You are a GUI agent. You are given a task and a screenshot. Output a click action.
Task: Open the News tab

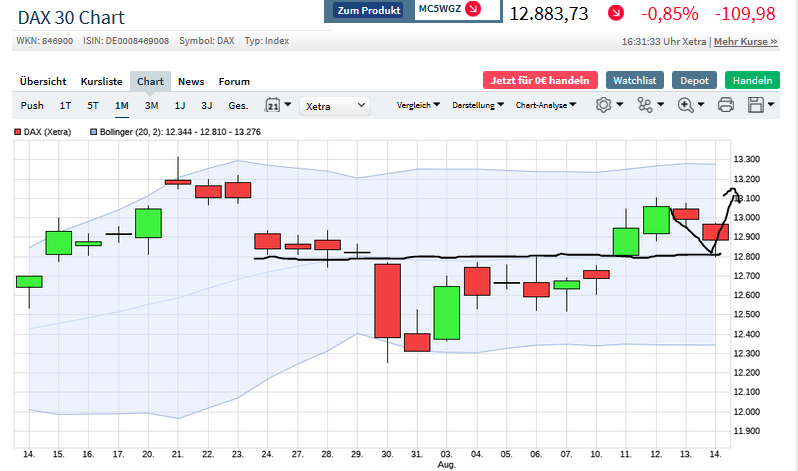click(191, 81)
